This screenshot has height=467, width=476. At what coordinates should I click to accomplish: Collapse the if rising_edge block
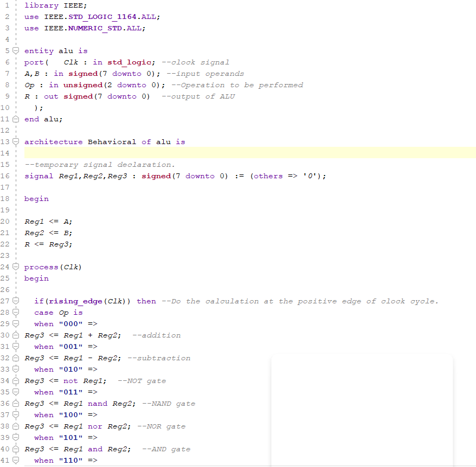point(15,301)
